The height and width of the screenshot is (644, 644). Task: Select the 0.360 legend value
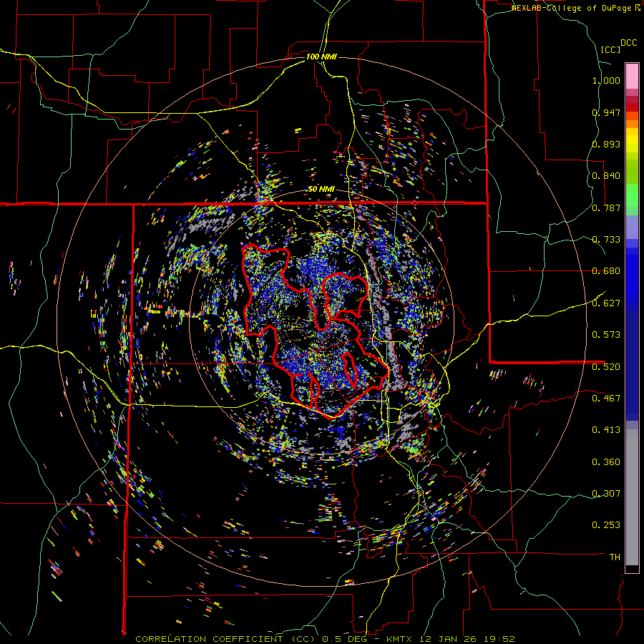point(606,462)
